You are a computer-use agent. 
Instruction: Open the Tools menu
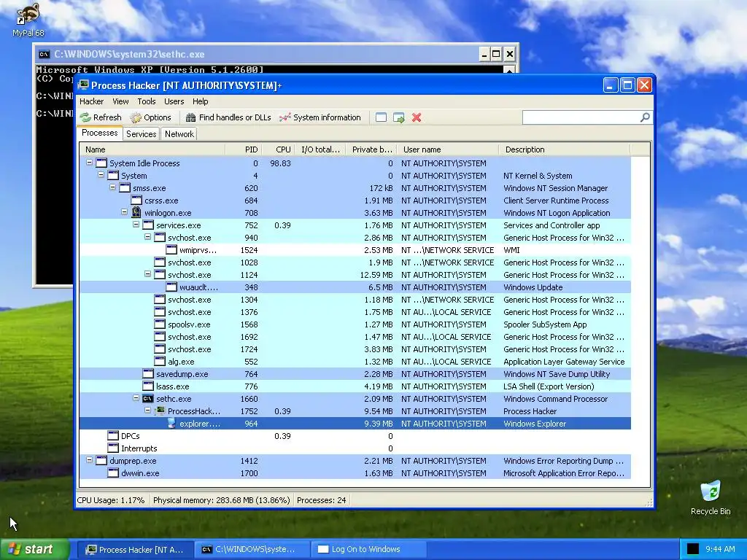pos(147,101)
